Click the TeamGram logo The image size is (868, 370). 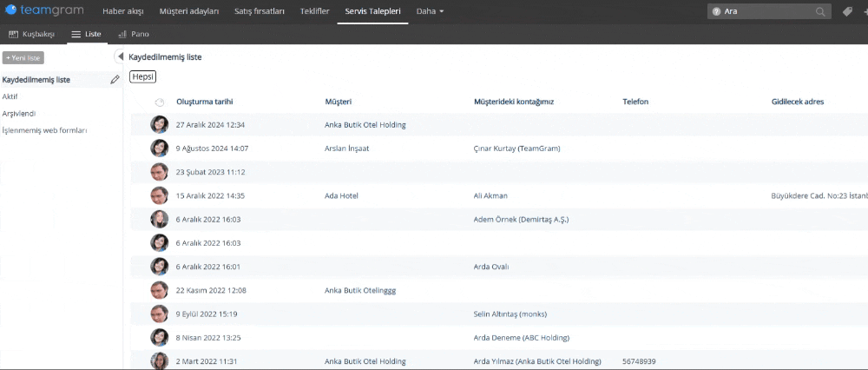[43, 11]
